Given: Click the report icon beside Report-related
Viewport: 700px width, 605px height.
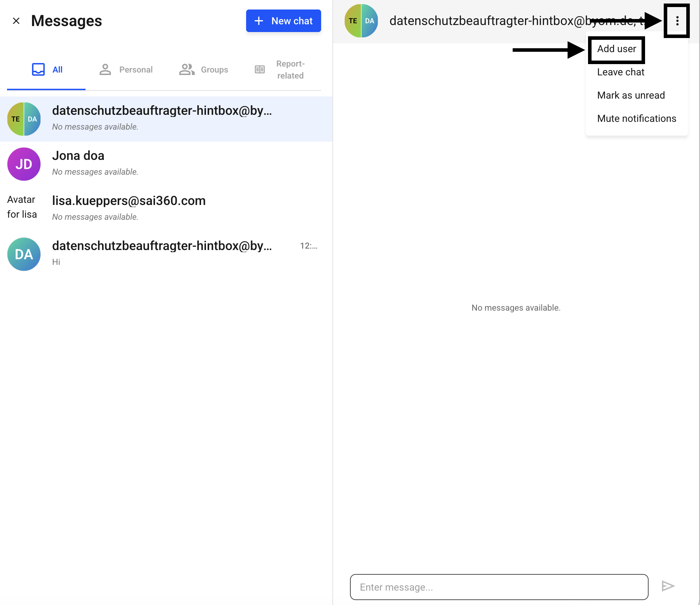Looking at the screenshot, I should pyautogui.click(x=260, y=70).
